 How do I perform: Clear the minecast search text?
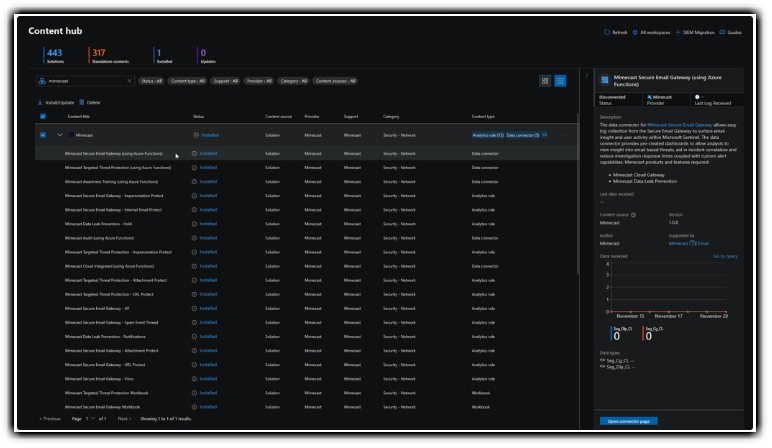click(129, 81)
